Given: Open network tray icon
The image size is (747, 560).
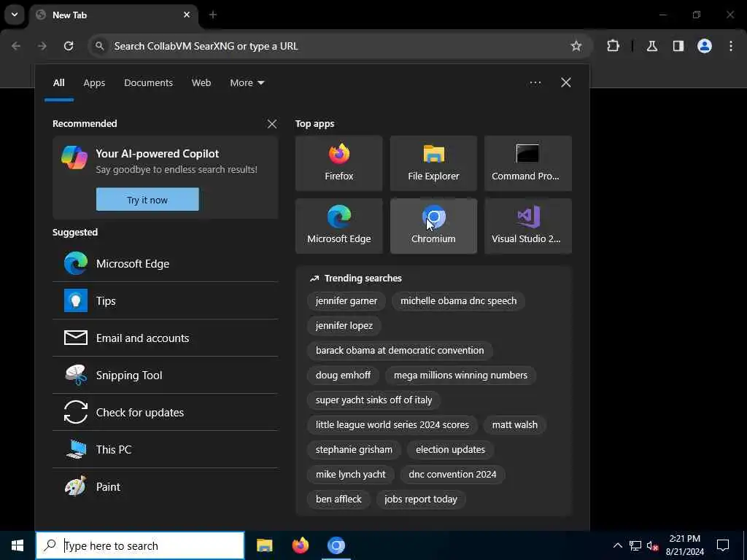Looking at the screenshot, I should click(x=635, y=545).
